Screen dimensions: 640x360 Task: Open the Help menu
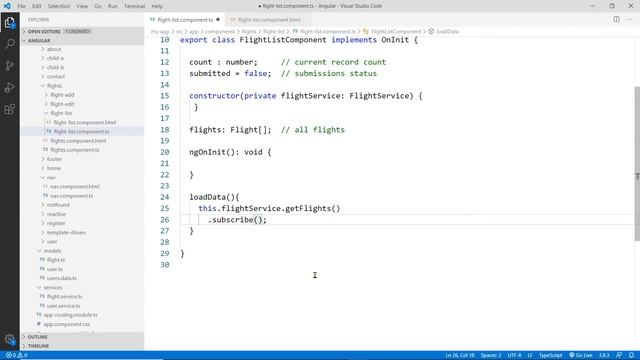pos(157,6)
